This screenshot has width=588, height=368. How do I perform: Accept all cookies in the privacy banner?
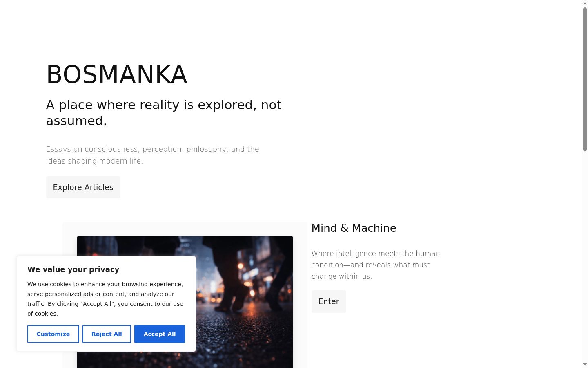point(160,334)
